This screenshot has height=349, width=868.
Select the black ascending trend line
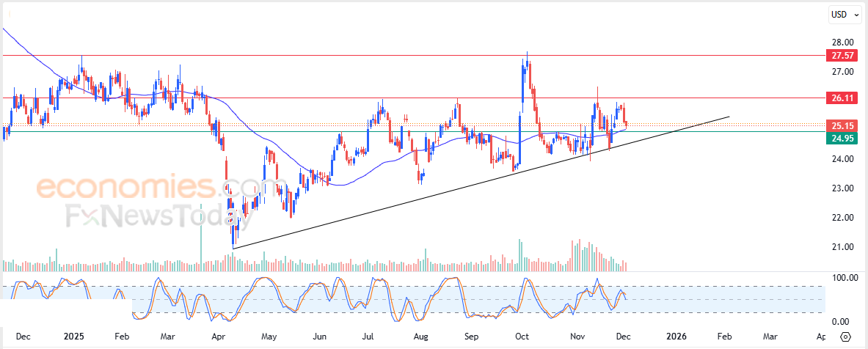[x=481, y=183]
